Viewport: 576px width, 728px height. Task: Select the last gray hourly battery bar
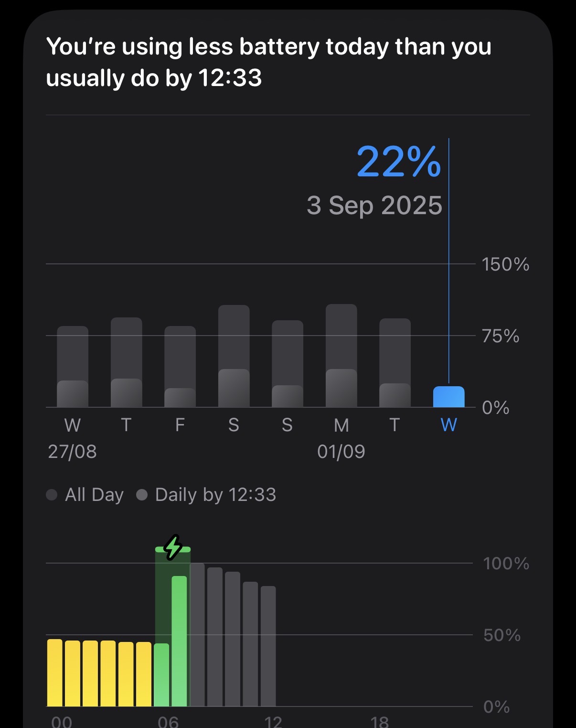coord(268,646)
